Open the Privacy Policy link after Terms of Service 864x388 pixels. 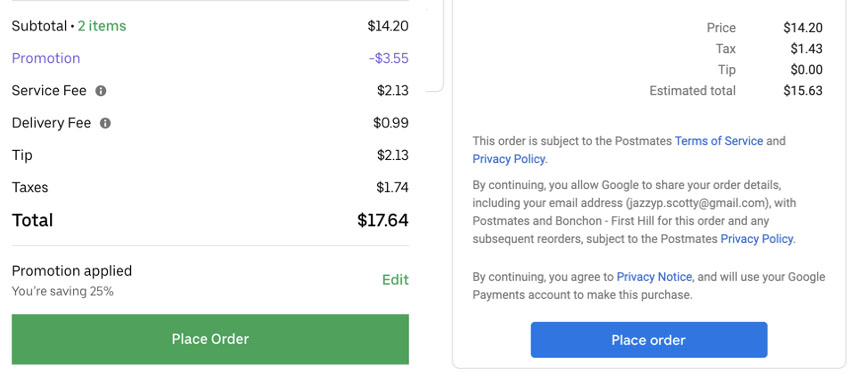509,159
